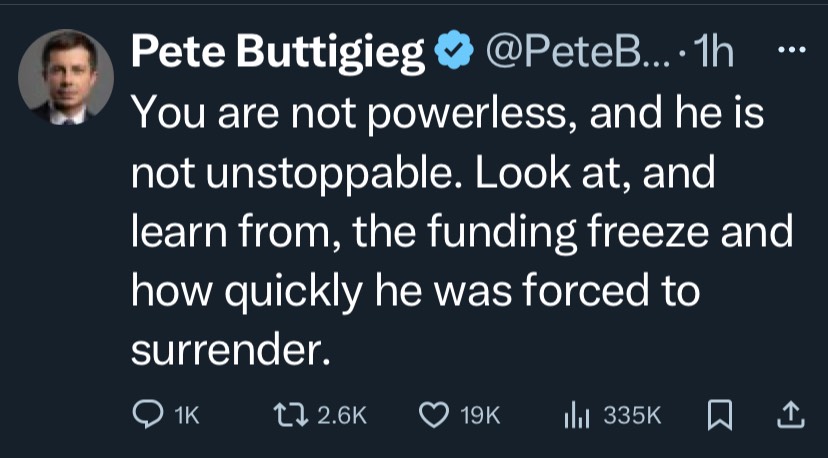Click the "how quickly he was forced" line
The image size is (828, 458).
pos(390,292)
